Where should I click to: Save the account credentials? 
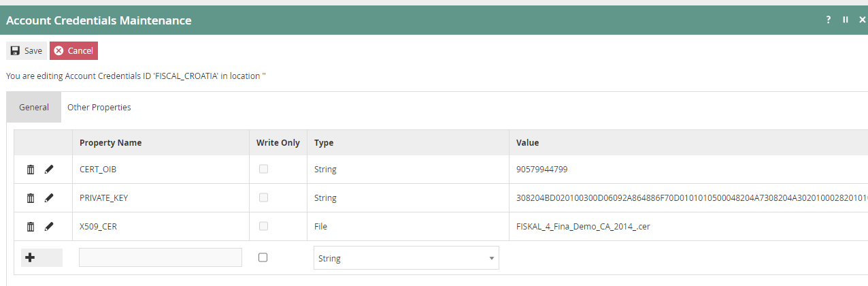[27, 51]
